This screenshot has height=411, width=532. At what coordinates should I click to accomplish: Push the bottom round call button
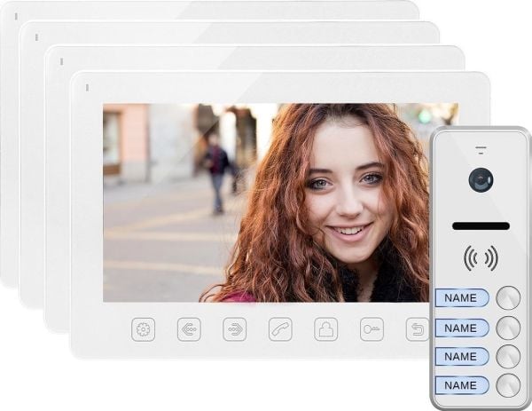[x=508, y=385]
